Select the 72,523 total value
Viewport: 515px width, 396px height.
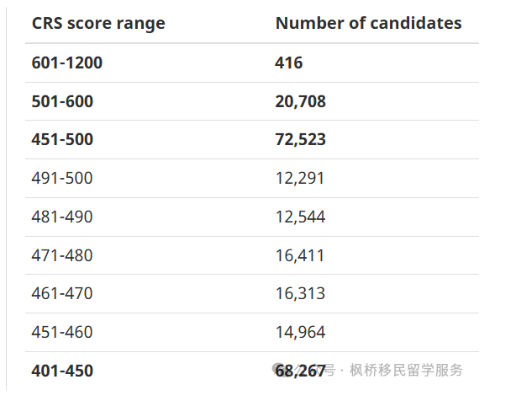tap(300, 139)
